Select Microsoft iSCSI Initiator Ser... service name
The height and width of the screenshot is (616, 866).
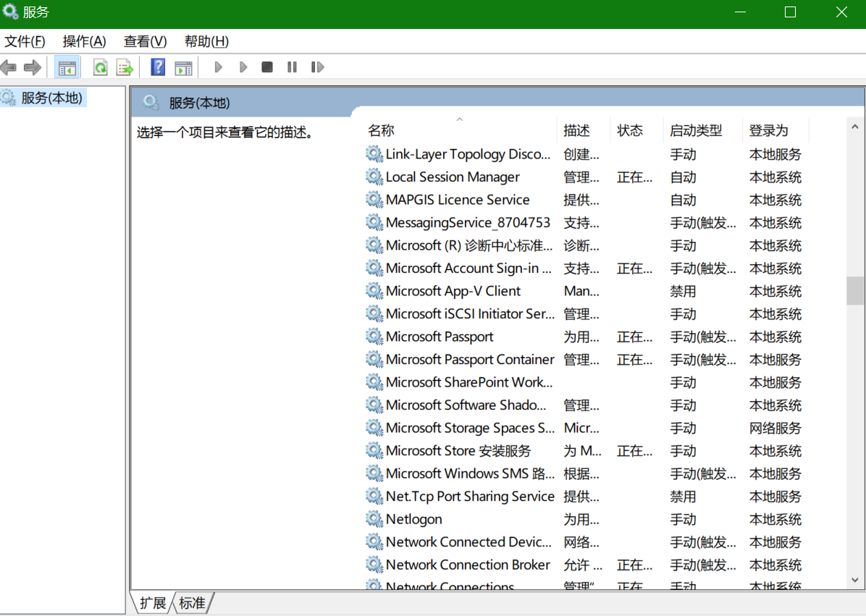[470, 313]
